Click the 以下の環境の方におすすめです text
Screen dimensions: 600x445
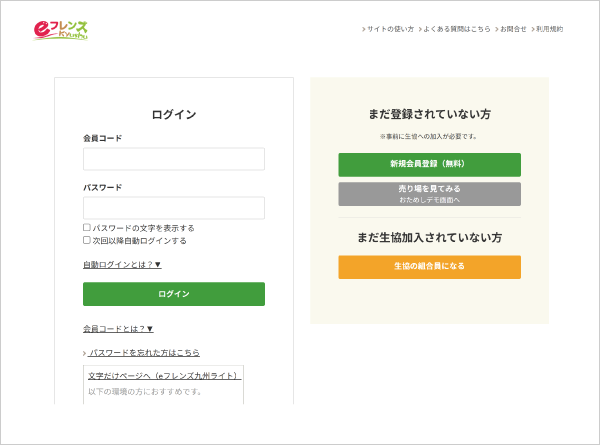(145, 391)
